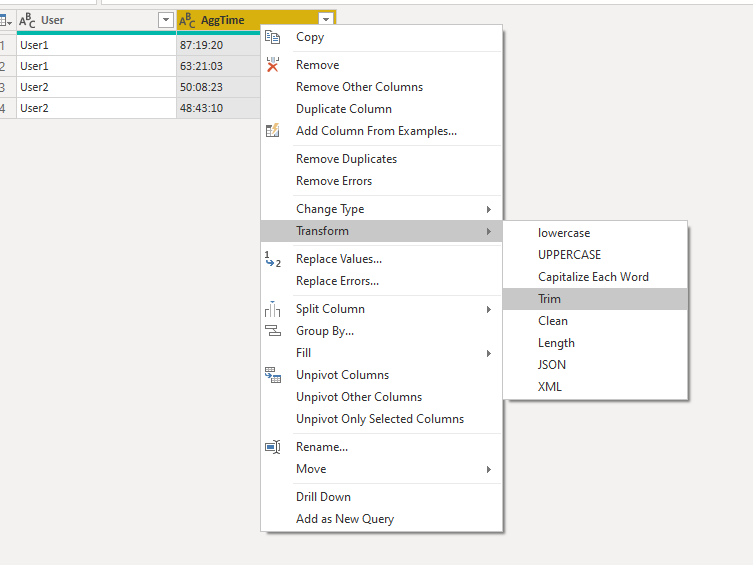Select the Move menu entry

[x=381, y=469]
